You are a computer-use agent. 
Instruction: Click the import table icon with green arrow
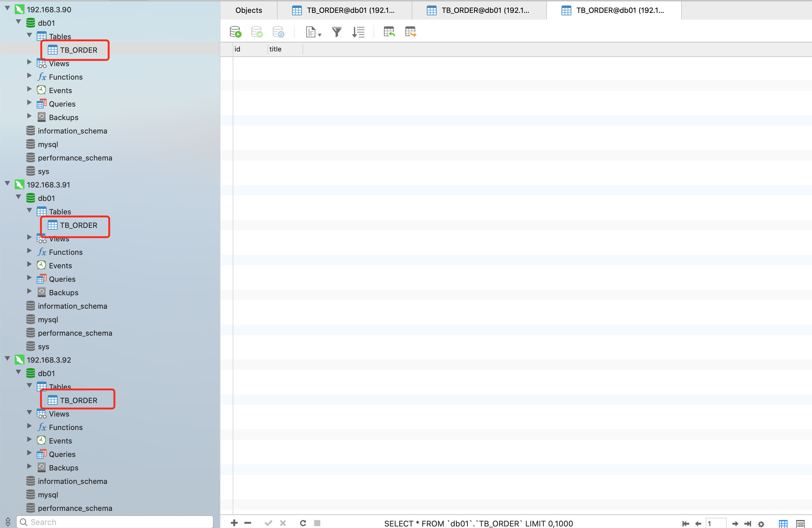coord(389,32)
